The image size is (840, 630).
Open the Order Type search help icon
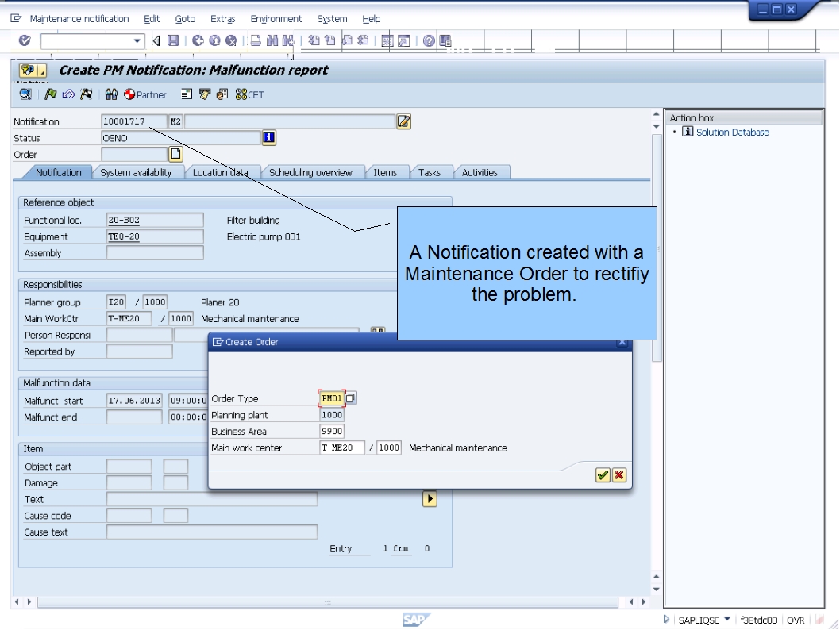click(350, 398)
